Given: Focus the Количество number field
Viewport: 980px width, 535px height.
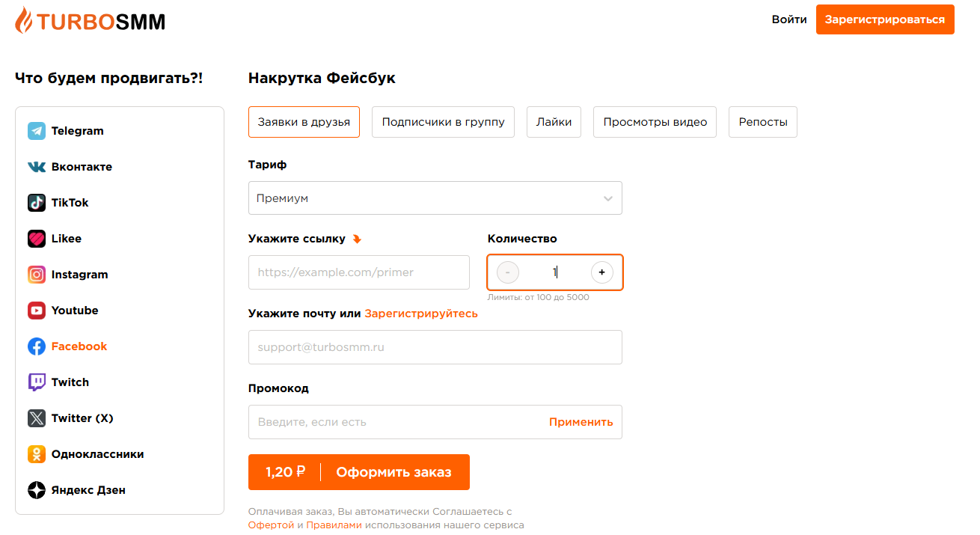Looking at the screenshot, I should pos(555,272).
